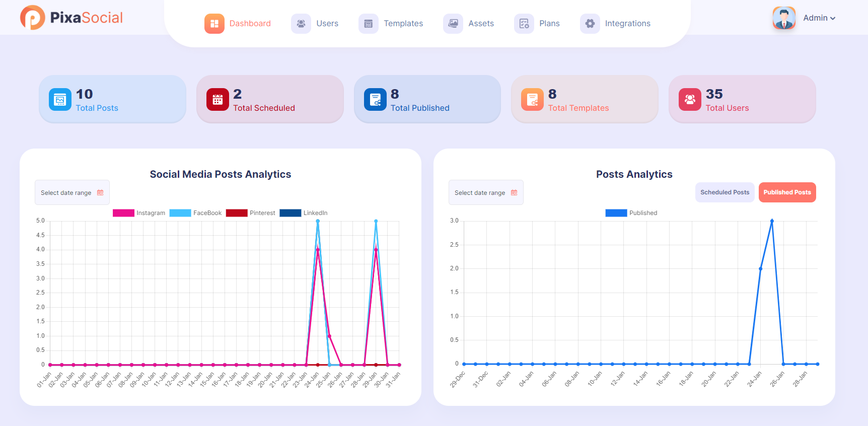Click the Assets image icon

pyautogui.click(x=453, y=24)
